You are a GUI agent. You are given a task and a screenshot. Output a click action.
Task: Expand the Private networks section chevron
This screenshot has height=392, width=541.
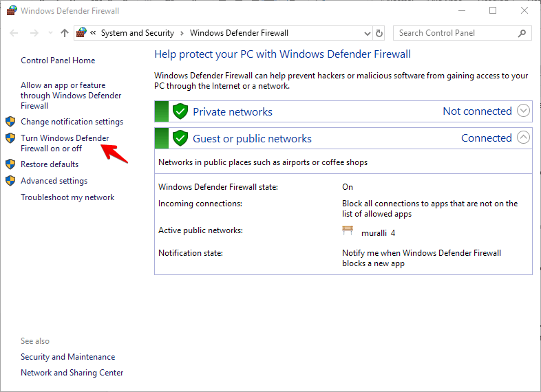523,111
